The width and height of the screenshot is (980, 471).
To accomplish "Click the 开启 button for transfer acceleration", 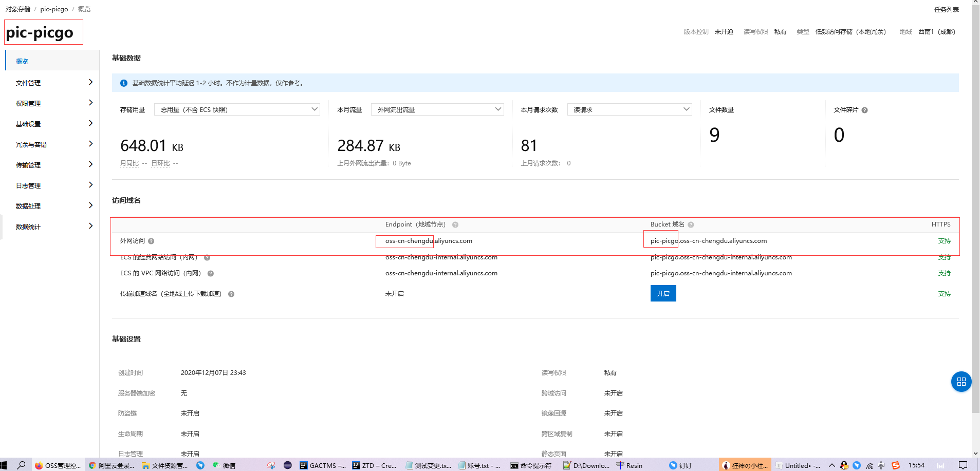I will click(x=663, y=293).
